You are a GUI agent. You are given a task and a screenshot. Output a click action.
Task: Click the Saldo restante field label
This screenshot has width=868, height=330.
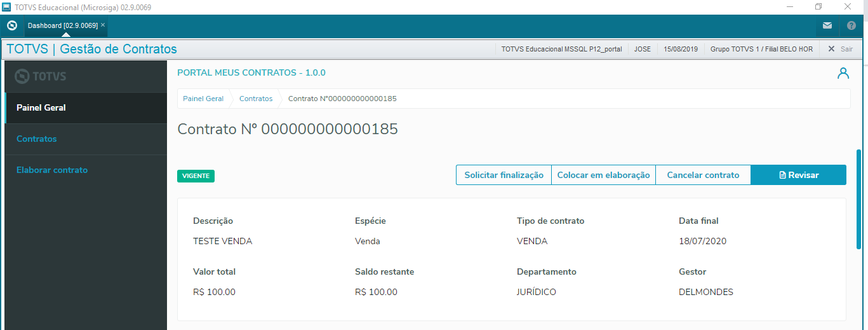[384, 272]
